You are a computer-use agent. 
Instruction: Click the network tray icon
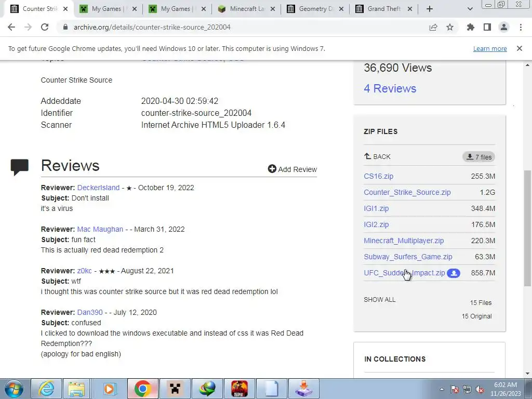(467, 389)
